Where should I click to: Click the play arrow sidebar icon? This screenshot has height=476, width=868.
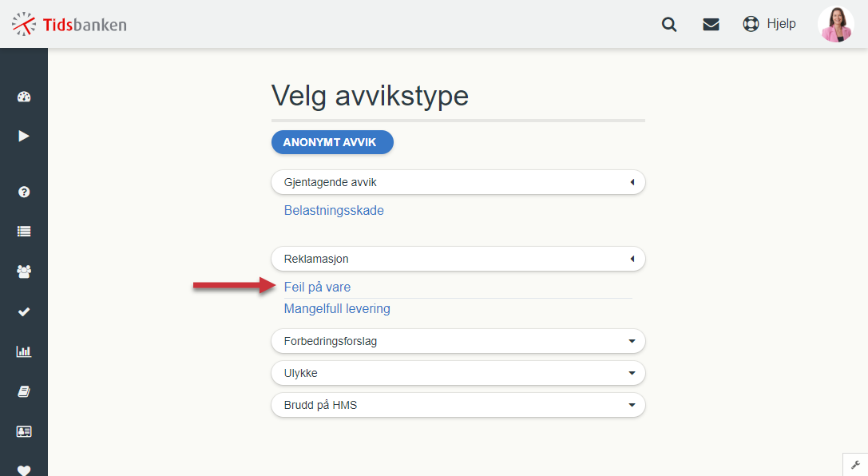24,136
